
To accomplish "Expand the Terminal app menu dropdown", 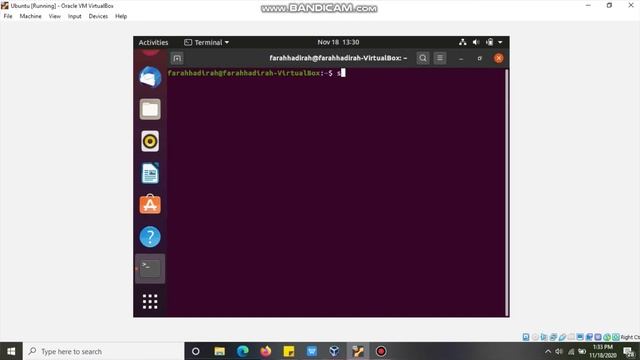I will click(207, 42).
